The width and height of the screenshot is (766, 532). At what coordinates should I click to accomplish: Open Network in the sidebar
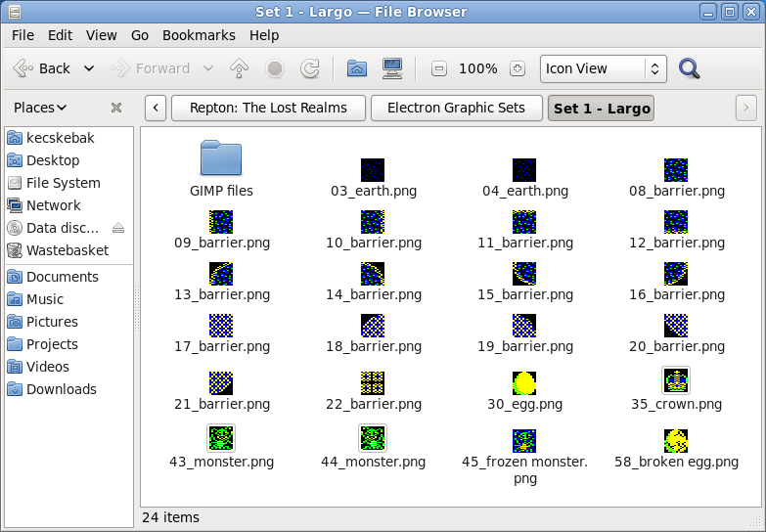pos(68,205)
